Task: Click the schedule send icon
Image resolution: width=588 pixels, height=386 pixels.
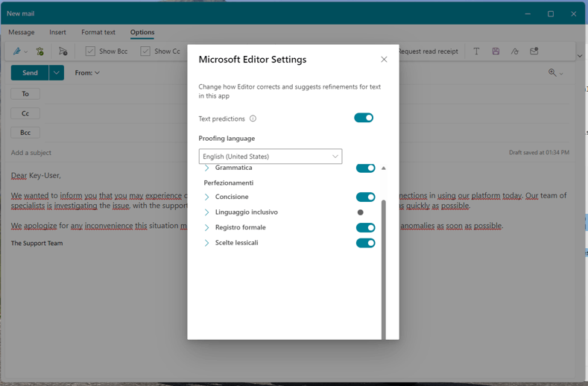Action: (63, 51)
